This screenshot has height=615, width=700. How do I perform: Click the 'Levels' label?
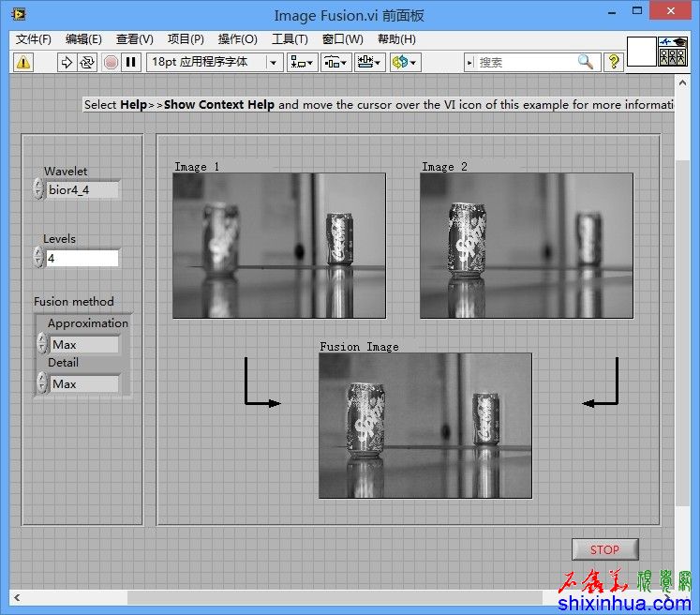point(59,238)
